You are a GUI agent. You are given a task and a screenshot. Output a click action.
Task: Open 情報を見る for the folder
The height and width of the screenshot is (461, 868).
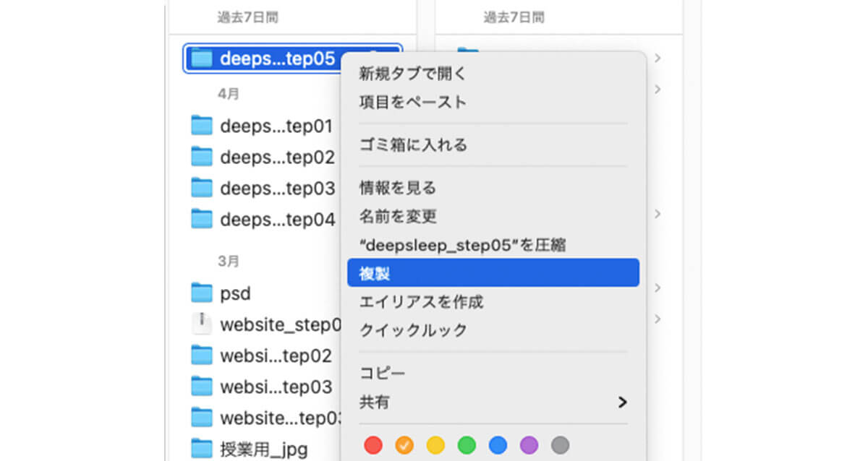(398, 188)
